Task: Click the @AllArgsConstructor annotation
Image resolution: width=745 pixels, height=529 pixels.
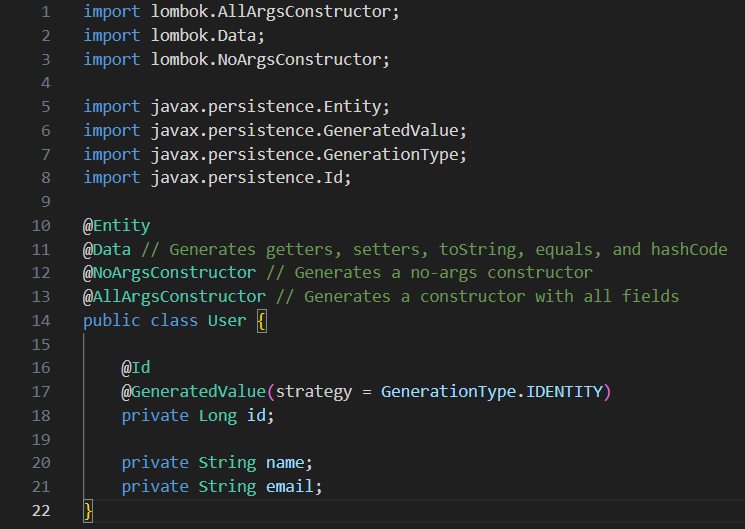Action: 174,297
